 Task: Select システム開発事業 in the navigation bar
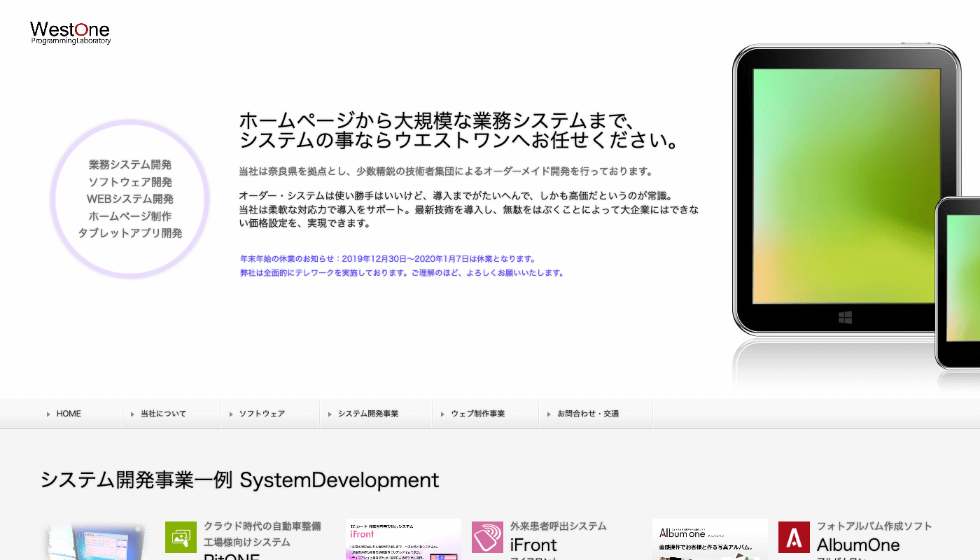pos(367,414)
